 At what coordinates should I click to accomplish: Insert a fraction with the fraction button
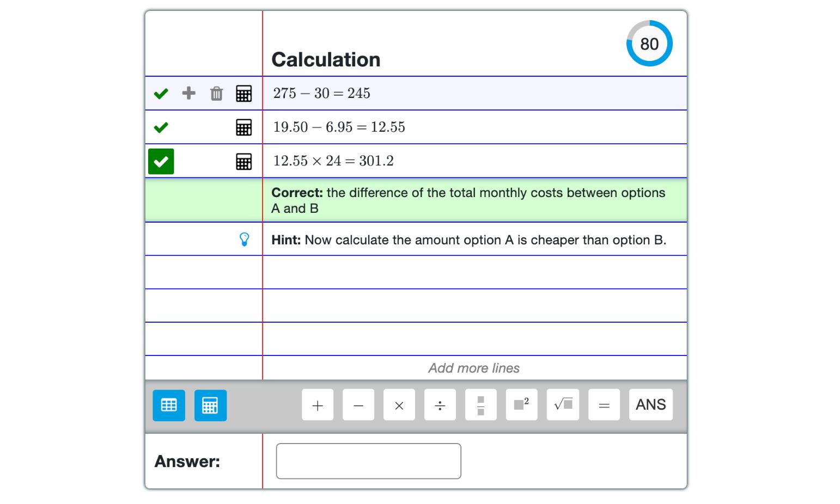(x=480, y=405)
